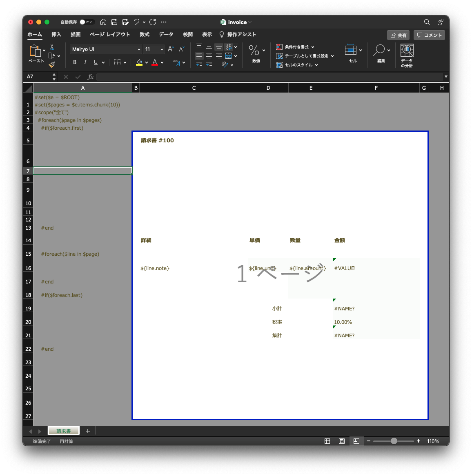Screen dimensions: 472x476
Task: Toggle Underline formatting
Action: click(x=96, y=62)
